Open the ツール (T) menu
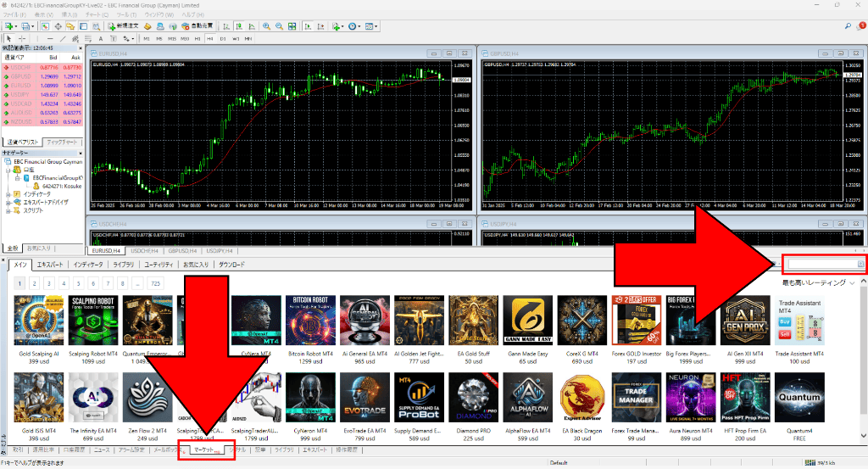The width and height of the screenshot is (868, 469). [126, 14]
